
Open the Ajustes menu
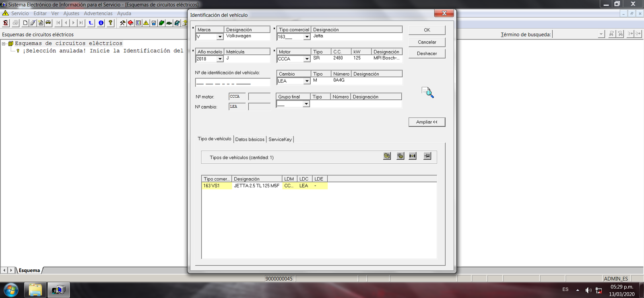point(71,13)
